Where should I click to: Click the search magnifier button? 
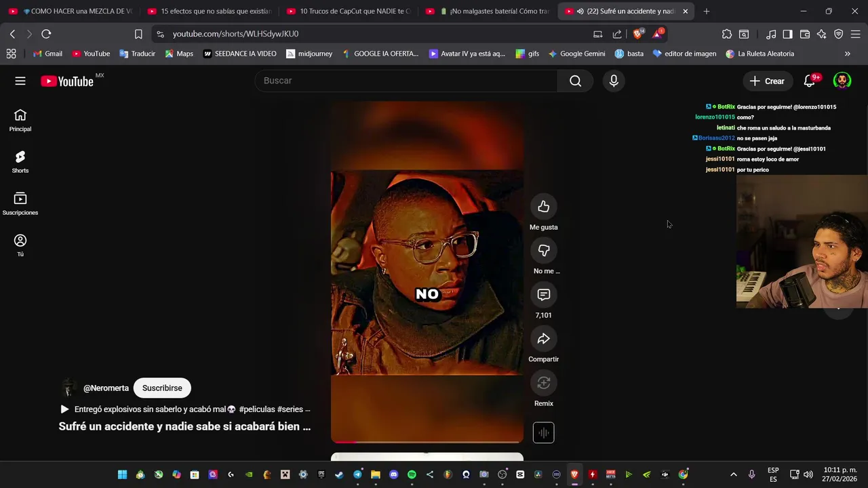click(575, 81)
